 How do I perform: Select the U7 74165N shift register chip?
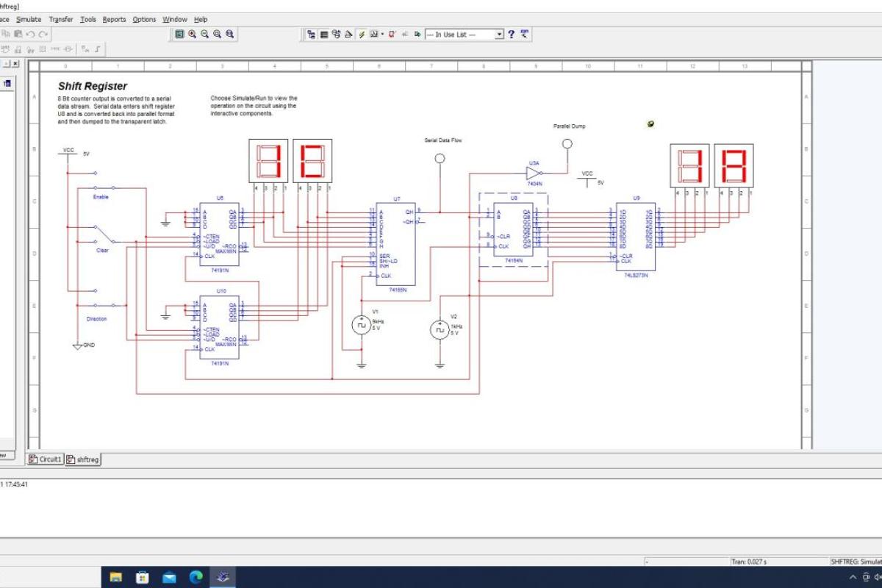click(396, 244)
